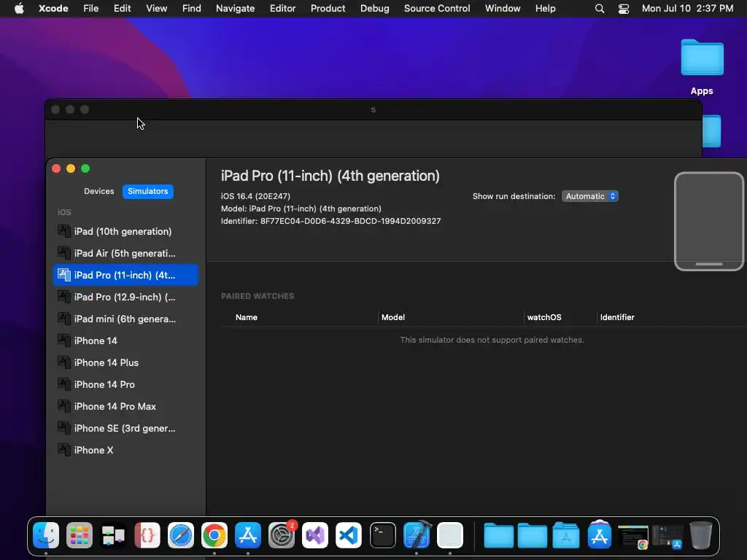Click the iPad Pro (11-inch) (4th generation) heading
The image size is (747, 560).
pos(330,176)
